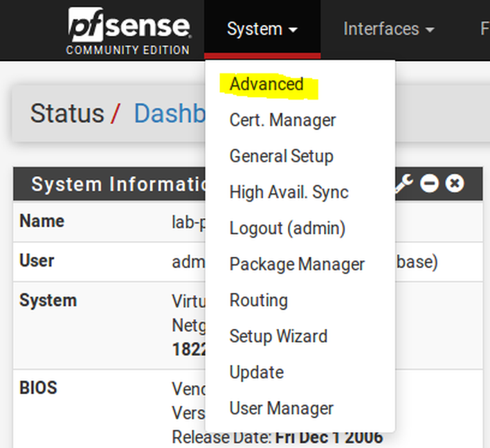Click the pfSense Community Edition logo

point(128,31)
